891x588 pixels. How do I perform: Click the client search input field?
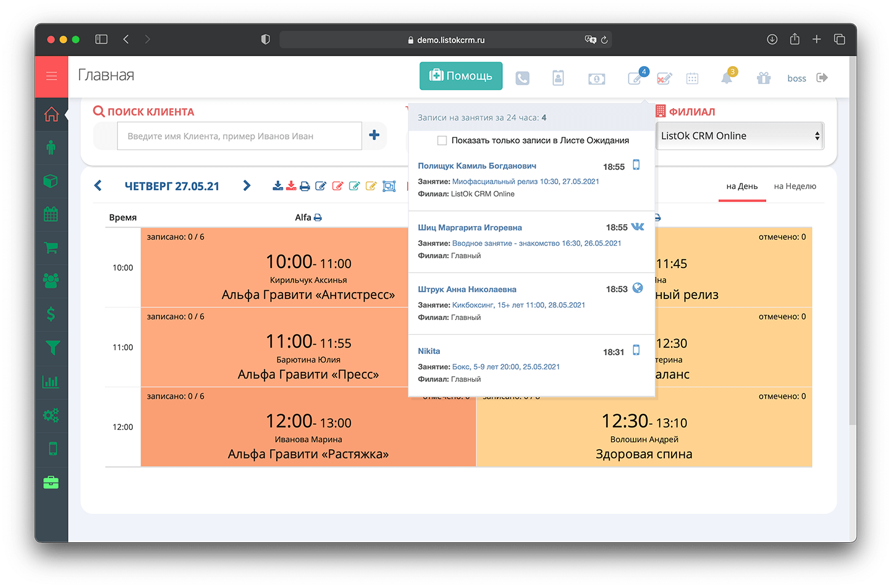click(239, 136)
